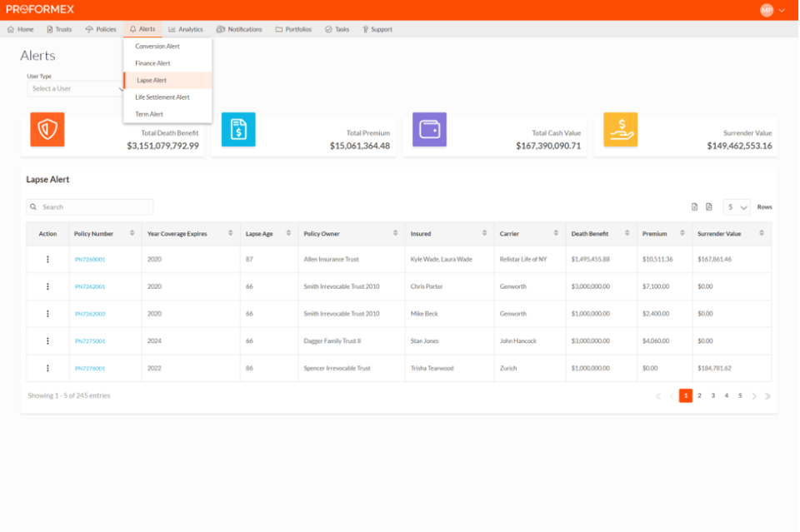Sort by Insured column
The image size is (800, 532).
(x=485, y=233)
